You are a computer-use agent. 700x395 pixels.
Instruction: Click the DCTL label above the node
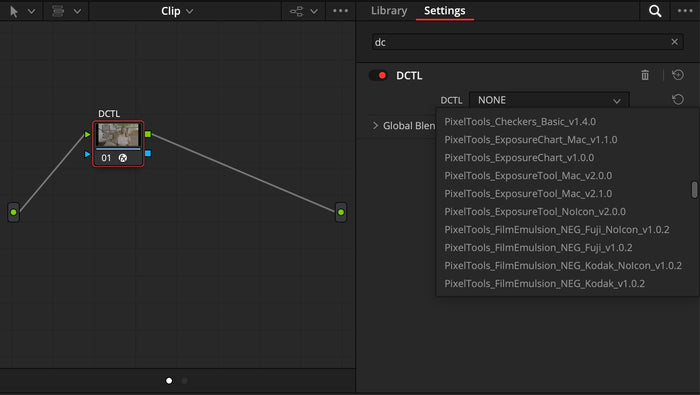click(109, 114)
